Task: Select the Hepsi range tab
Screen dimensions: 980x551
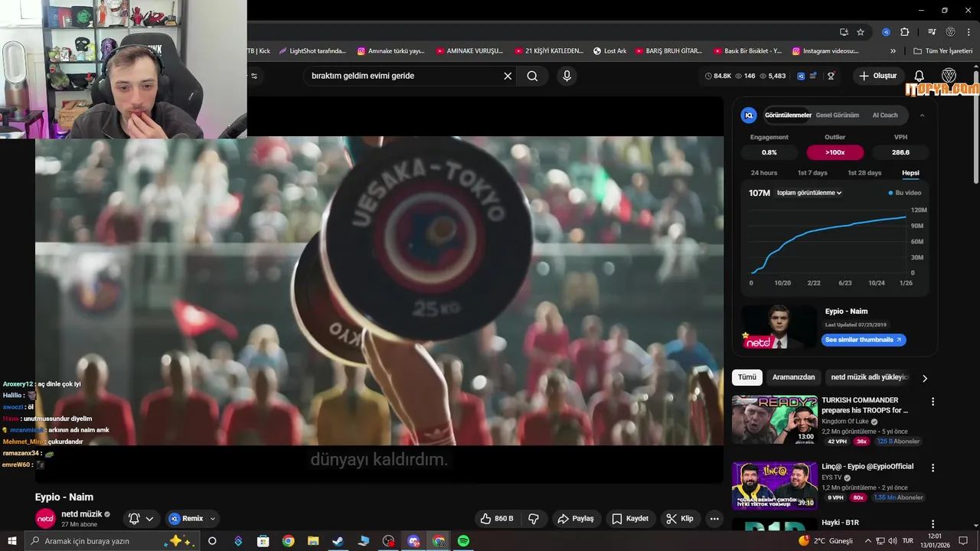Action: (x=910, y=173)
